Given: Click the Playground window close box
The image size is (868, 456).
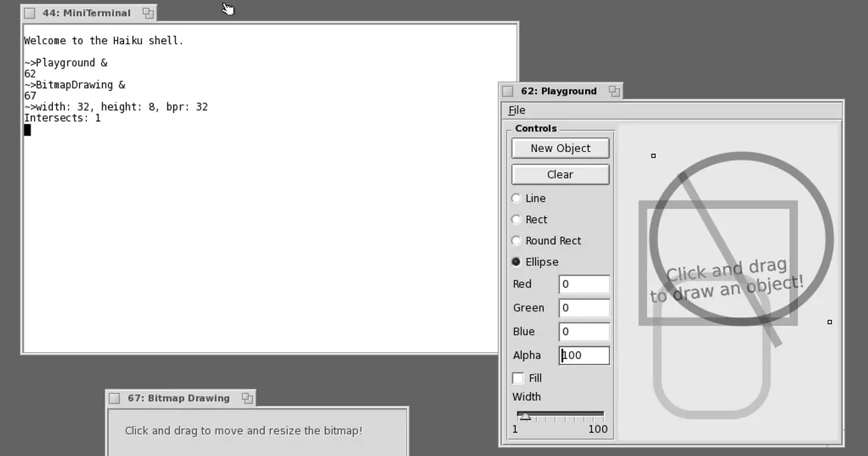Looking at the screenshot, I should 508,91.
